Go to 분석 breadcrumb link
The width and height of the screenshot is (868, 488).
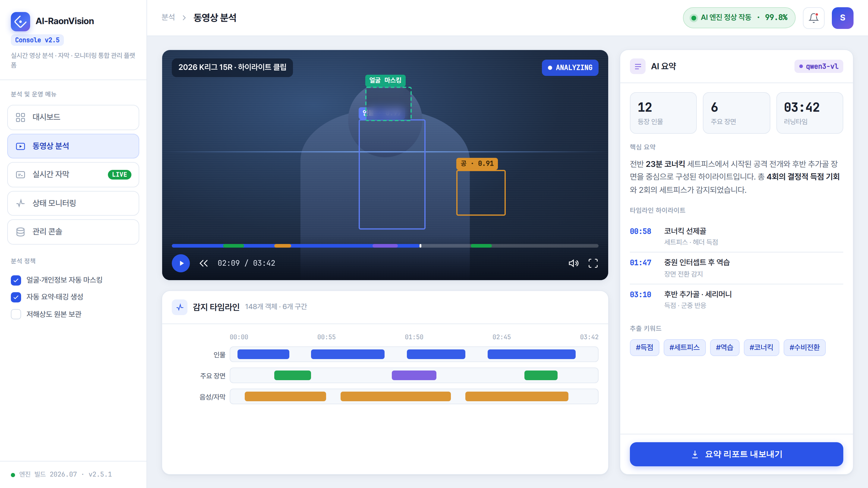pyautogui.click(x=168, y=17)
